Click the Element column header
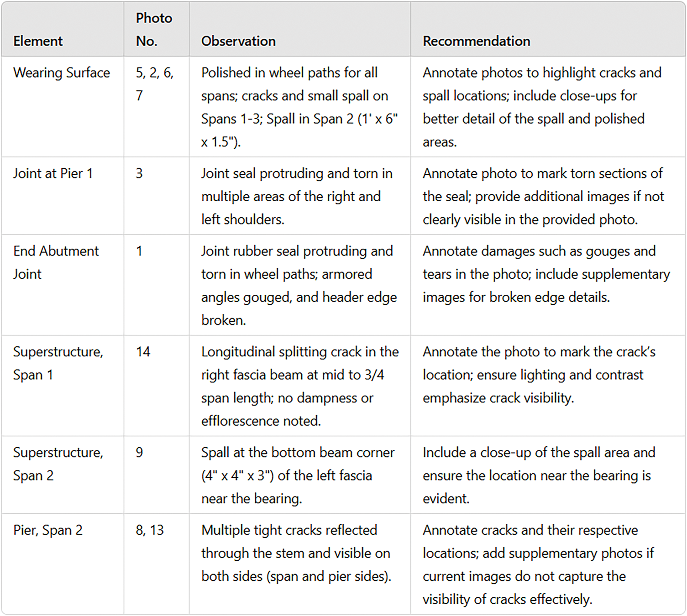Screen dimensions: 687x616 coord(38,41)
